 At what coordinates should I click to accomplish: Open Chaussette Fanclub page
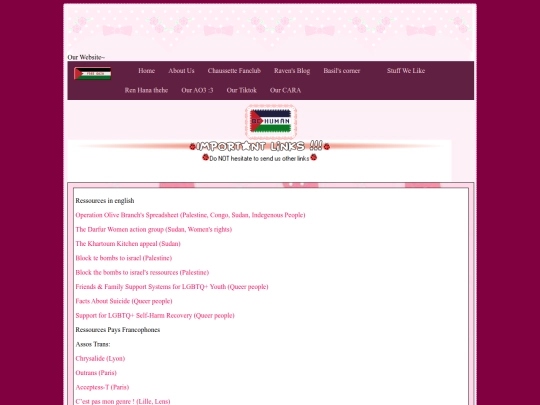click(x=234, y=71)
